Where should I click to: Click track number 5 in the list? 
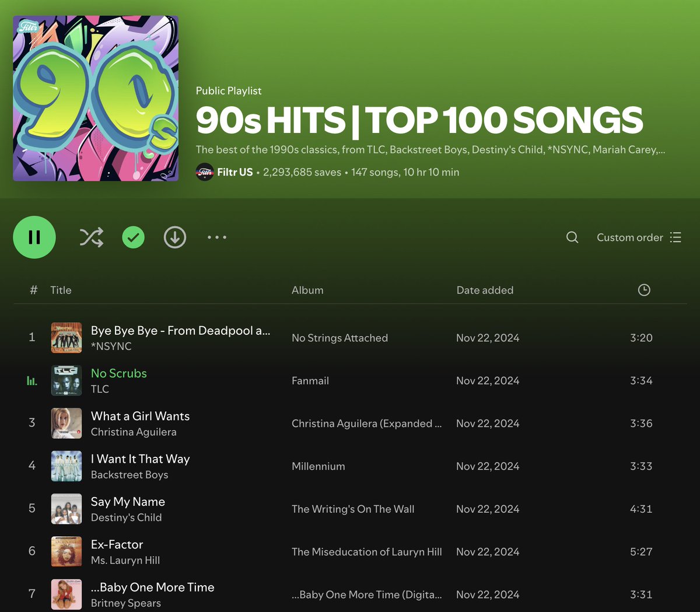tap(32, 508)
